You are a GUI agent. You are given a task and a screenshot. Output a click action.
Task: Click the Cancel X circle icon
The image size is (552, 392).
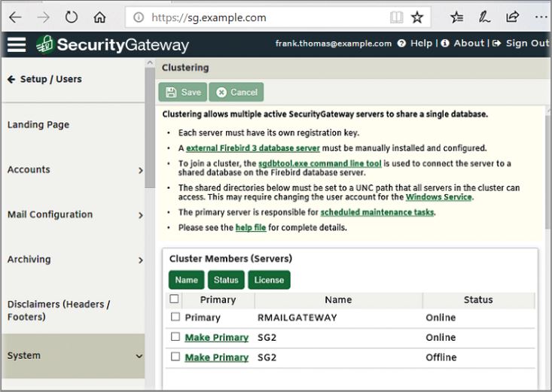pos(221,93)
